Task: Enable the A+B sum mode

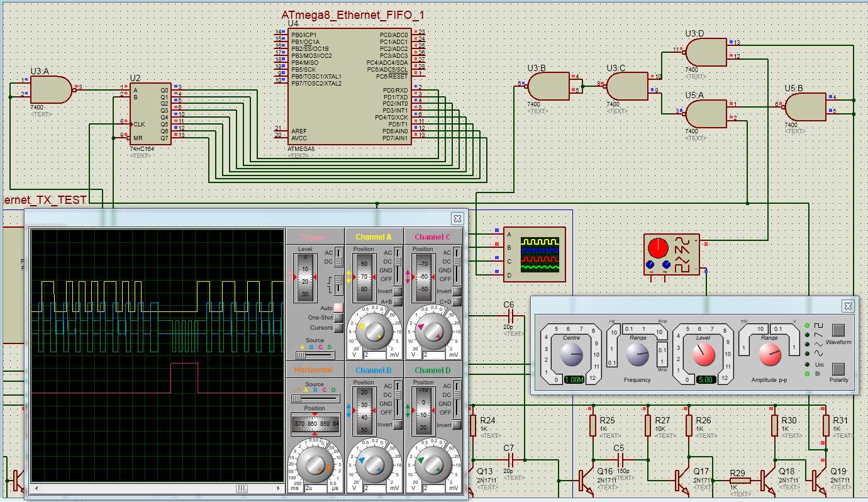Action: [398, 301]
